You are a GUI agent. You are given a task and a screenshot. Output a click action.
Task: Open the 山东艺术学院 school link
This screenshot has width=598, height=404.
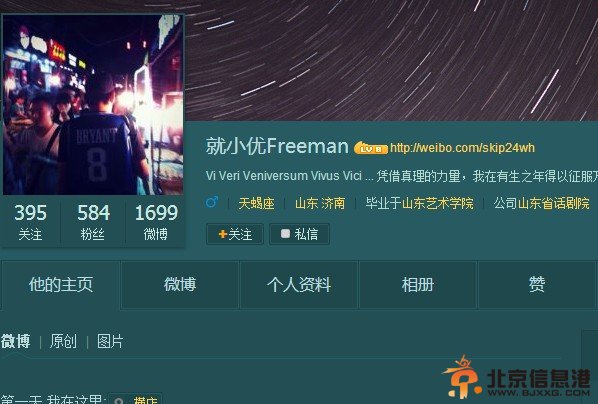pyautogui.click(x=438, y=203)
